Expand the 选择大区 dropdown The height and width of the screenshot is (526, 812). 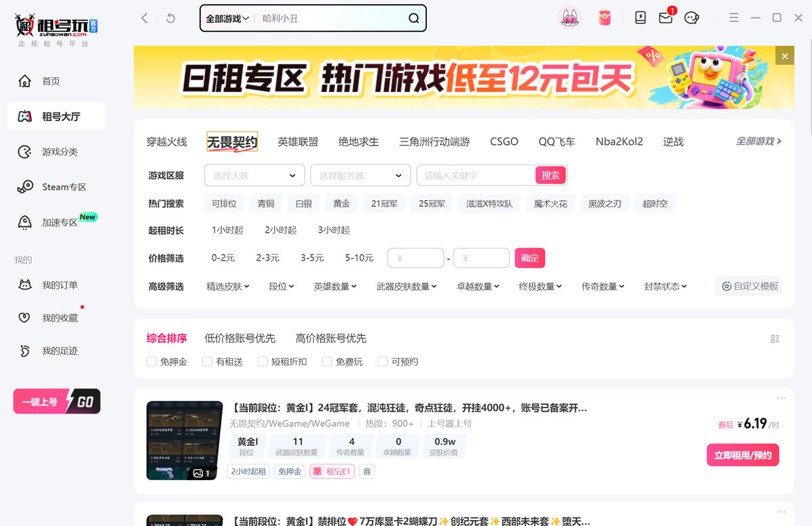254,175
